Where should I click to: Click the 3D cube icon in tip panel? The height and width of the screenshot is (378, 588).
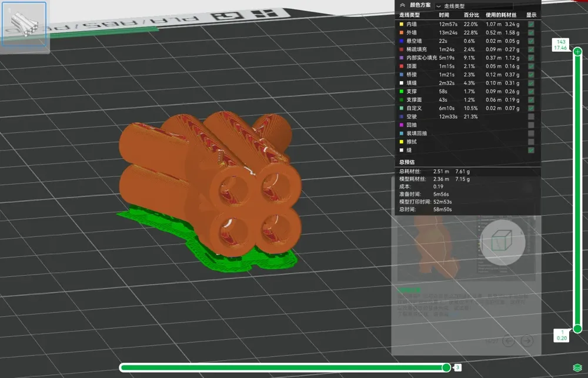(502, 242)
